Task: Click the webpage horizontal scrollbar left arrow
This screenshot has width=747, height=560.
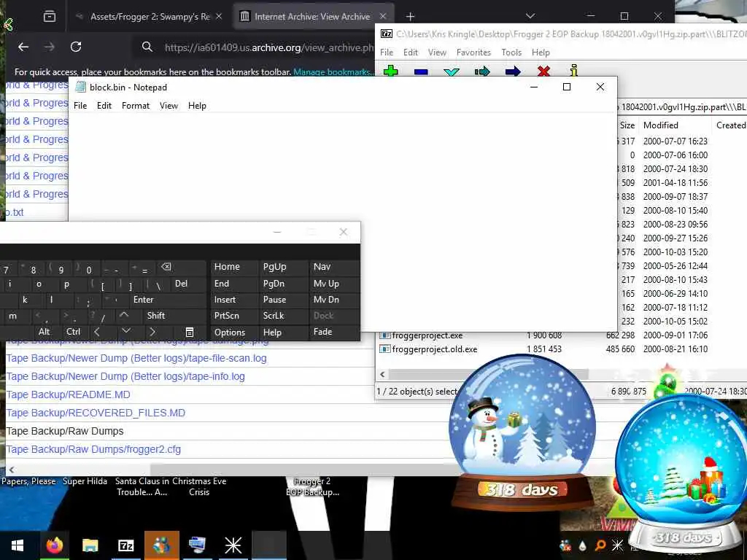Action: [12, 470]
